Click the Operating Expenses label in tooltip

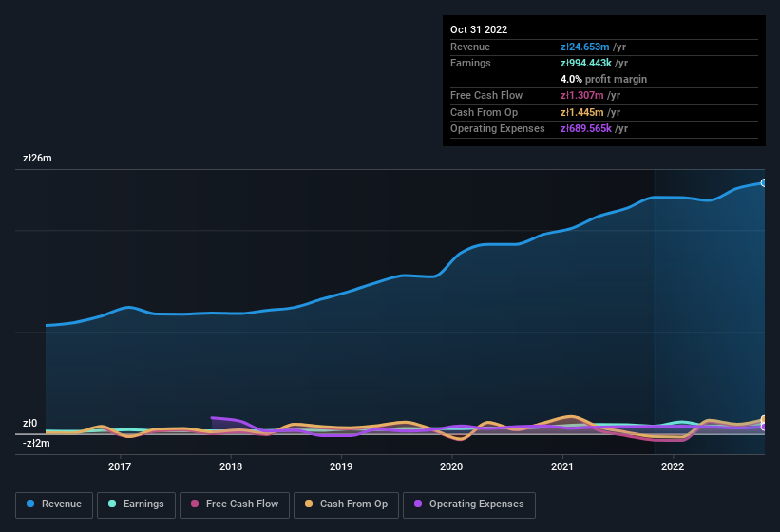coord(498,129)
